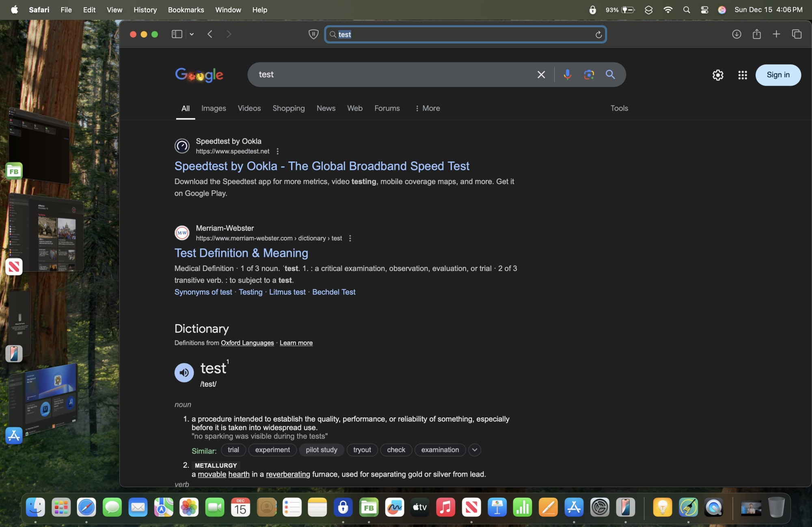Open Google Lens image search
812x527 pixels.
589,75
